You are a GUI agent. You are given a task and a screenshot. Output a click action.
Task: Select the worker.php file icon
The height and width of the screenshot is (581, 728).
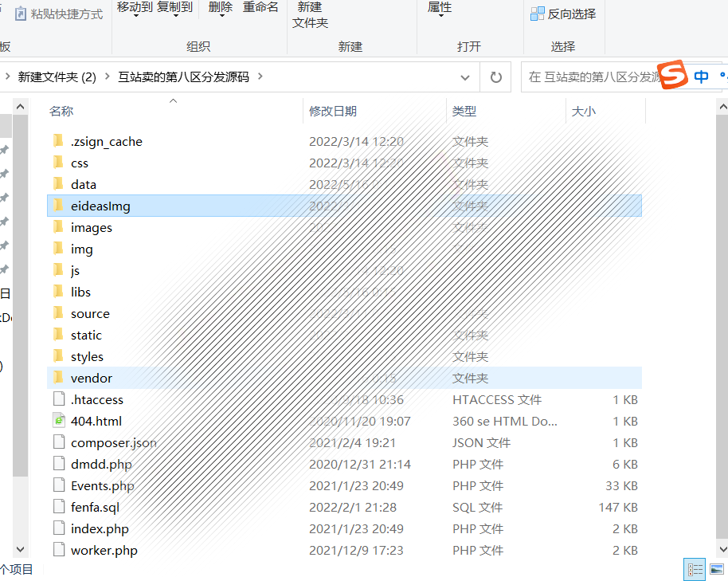click(59, 549)
